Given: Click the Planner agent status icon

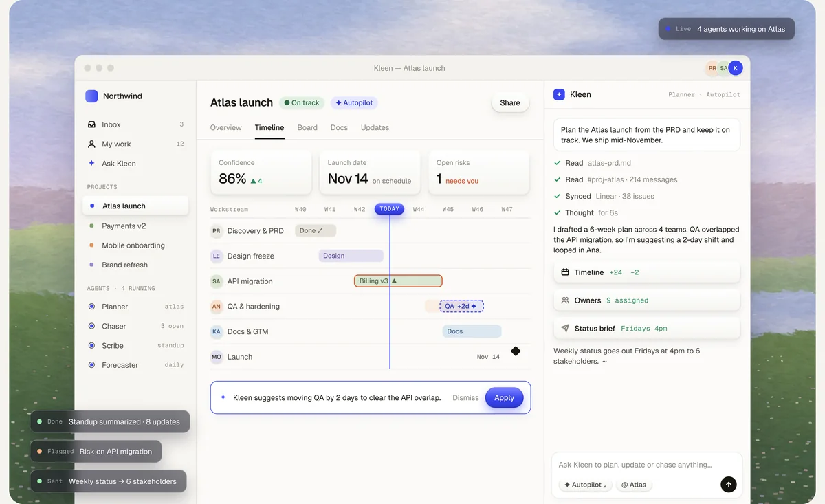Looking at the screenshot, I should point(91,307).
